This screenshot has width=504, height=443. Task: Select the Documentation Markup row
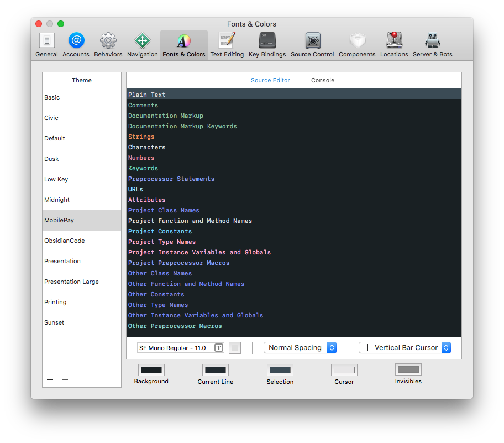click(x=294, y=116)
